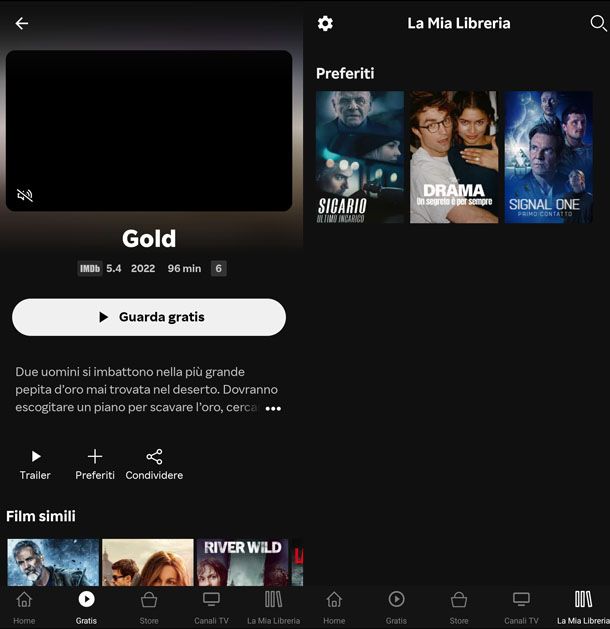Open Store tab in left screen
Image resolution: width=610 pixels, height=629 pixels.
coord(149,608)
